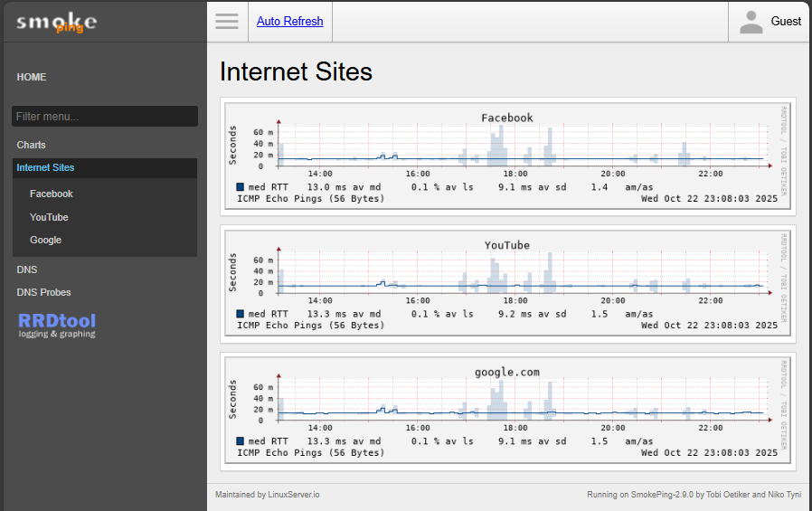Expand the DNS Probes menu section
Image resolution: width=812 pixels, height=511 pixels.
click(43, 292)
